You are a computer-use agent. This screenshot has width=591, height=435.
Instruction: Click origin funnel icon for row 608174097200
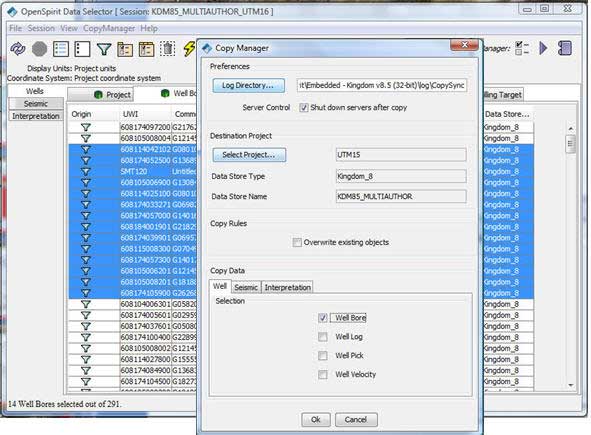[x=86, y=127]
